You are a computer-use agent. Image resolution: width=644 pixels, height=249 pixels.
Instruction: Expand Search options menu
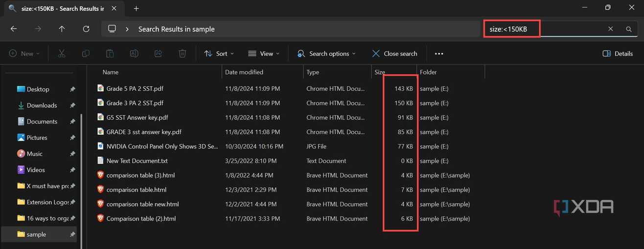pos(326,53)
